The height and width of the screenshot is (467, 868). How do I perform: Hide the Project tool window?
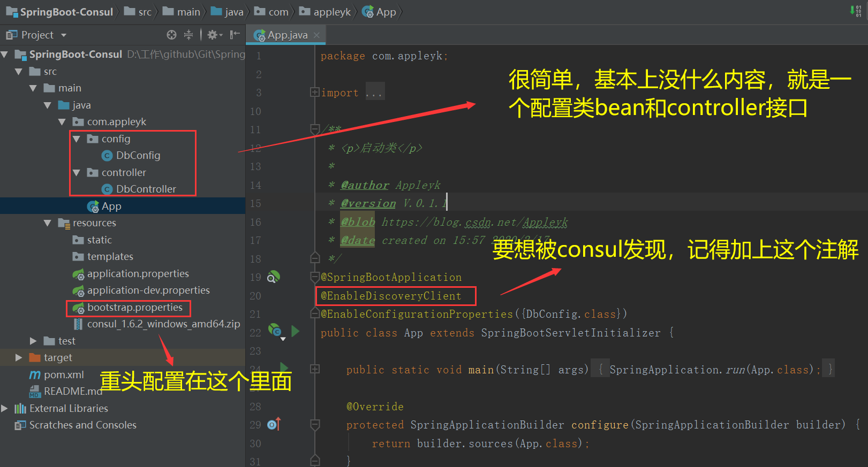(235, 35)
